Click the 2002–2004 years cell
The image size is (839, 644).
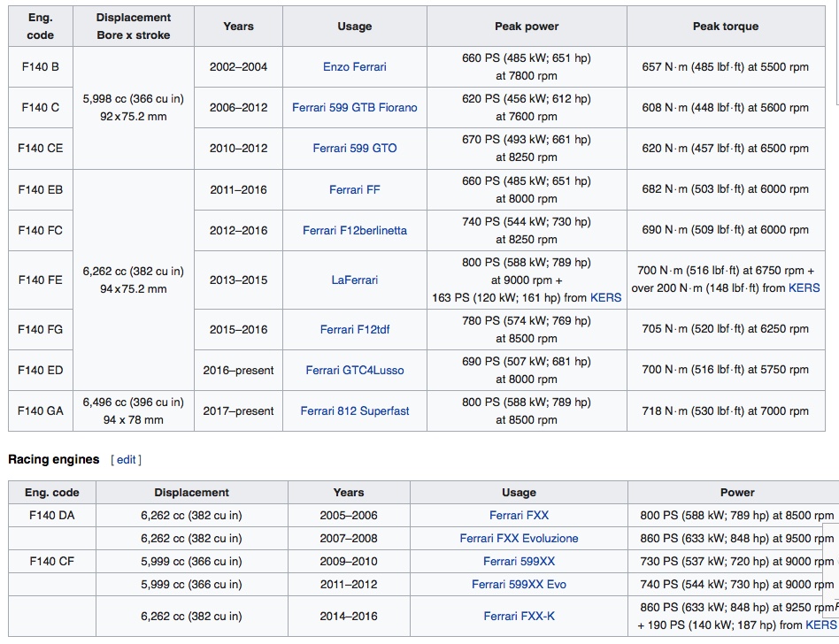pyautogui.click(x=239, y=67)
